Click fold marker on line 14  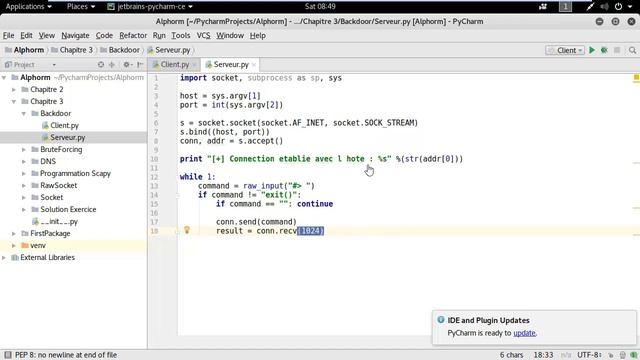click(178, 195)
